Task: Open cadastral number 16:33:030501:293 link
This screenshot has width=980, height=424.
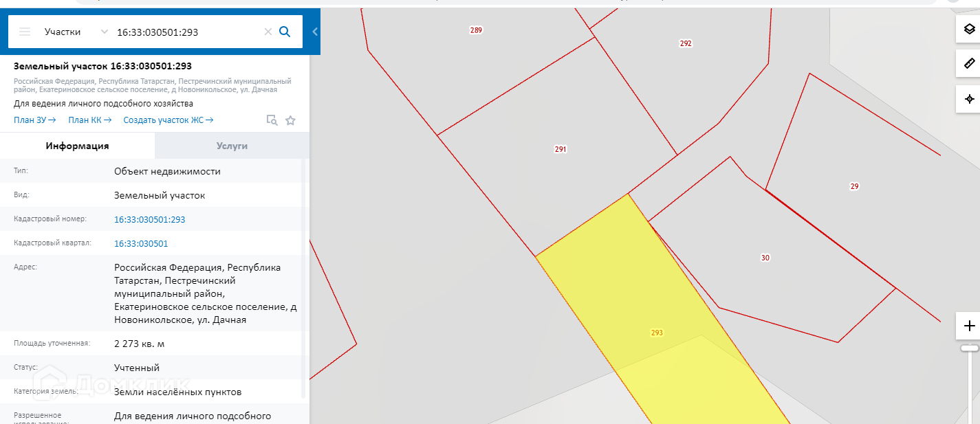Action: [x=149, y=220]
